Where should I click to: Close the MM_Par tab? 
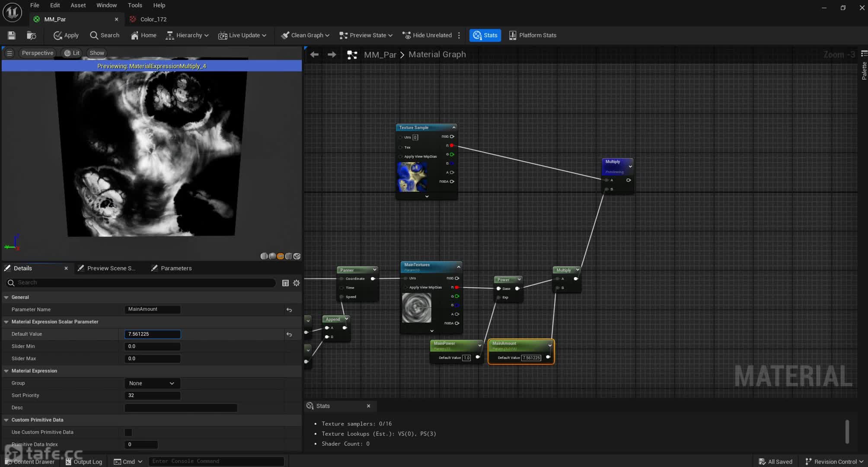116,19
